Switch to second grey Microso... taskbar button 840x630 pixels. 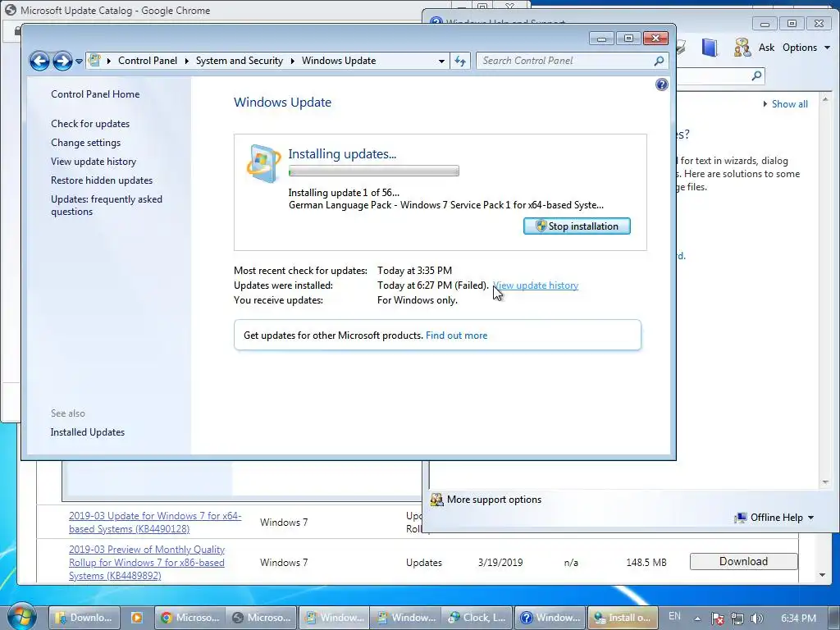(262, 618)
